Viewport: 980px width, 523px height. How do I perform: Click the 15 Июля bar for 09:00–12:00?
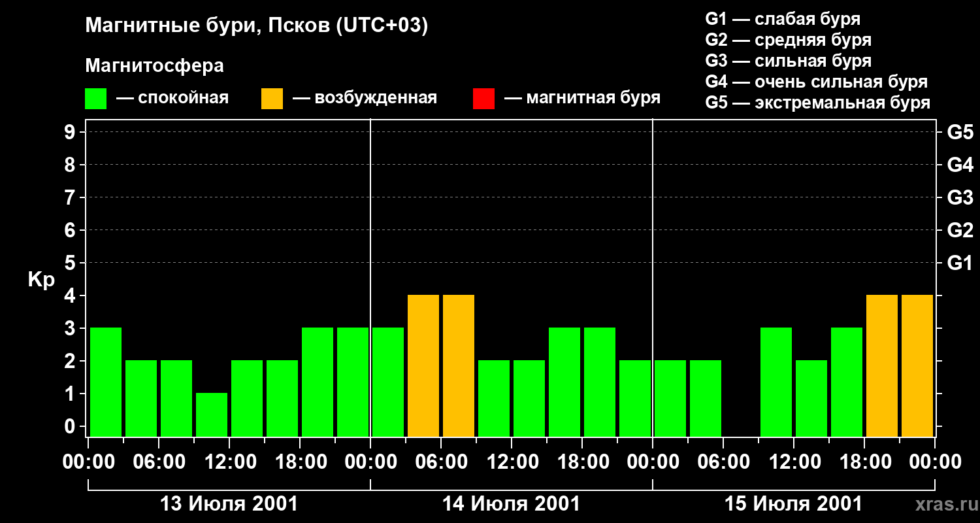click(x=776, y=382)
